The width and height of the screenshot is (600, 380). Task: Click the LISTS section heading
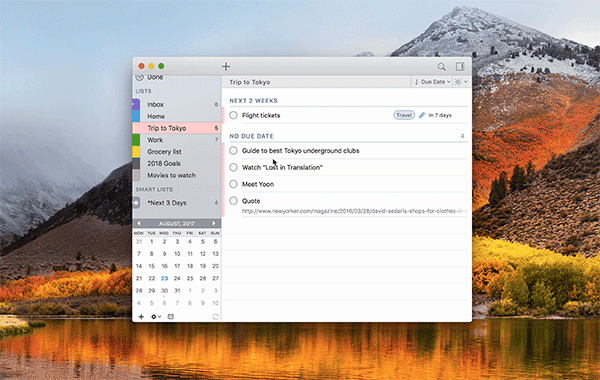[x=143, y=91]
